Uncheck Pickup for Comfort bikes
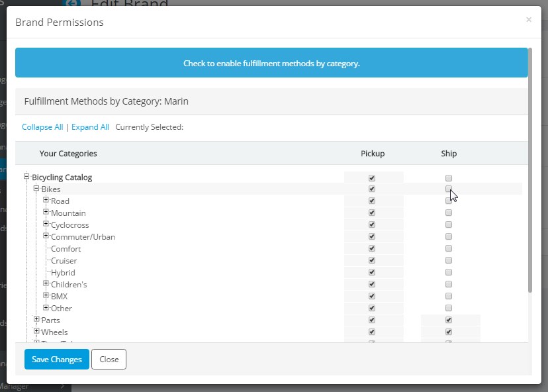This screenshot has width=548, height=392. 372,248
